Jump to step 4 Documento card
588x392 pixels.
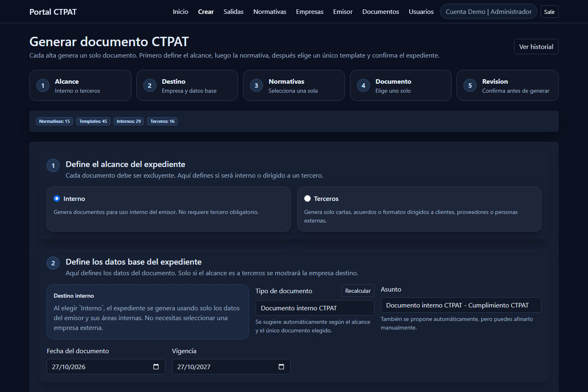pyautogui.click(x=401, y=85)
